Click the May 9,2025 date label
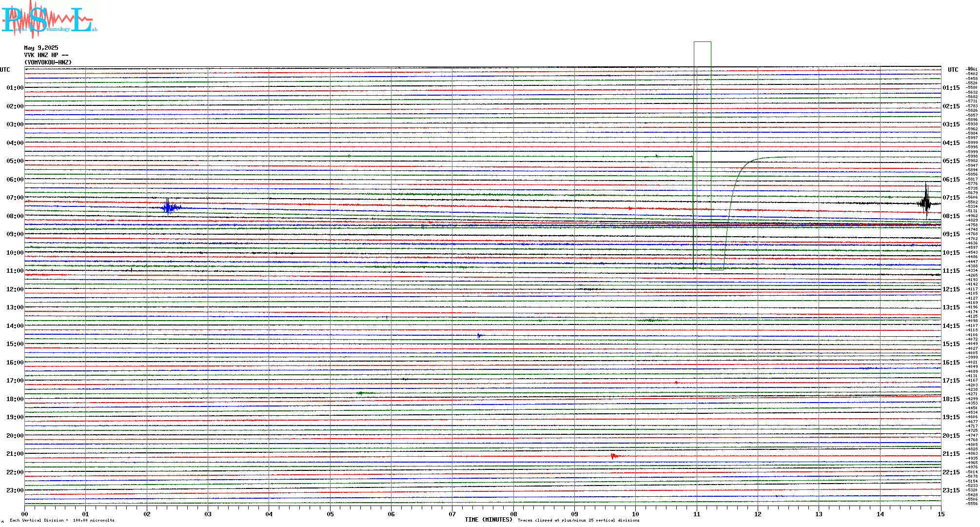980x527 pixels. (41, 48)
